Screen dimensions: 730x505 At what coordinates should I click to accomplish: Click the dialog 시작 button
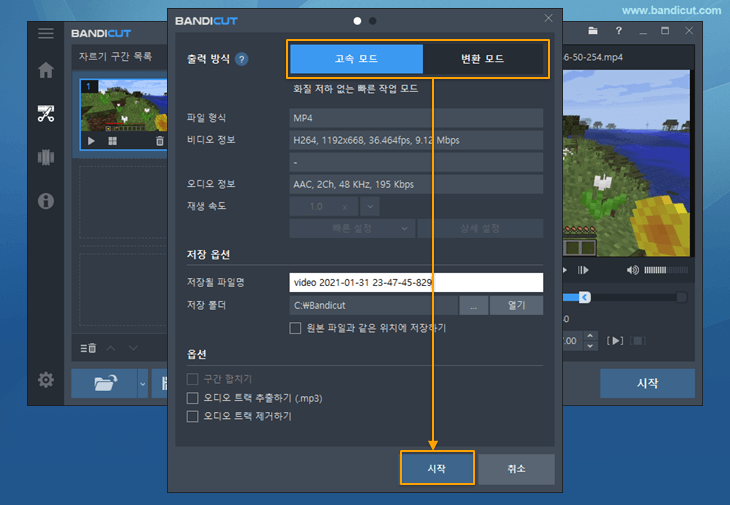point(437,469)
